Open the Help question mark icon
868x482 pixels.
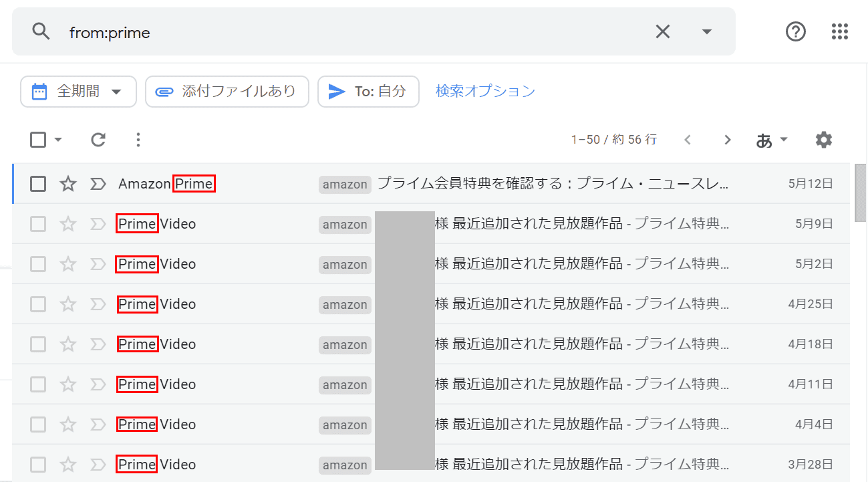(x=795, y=31)
